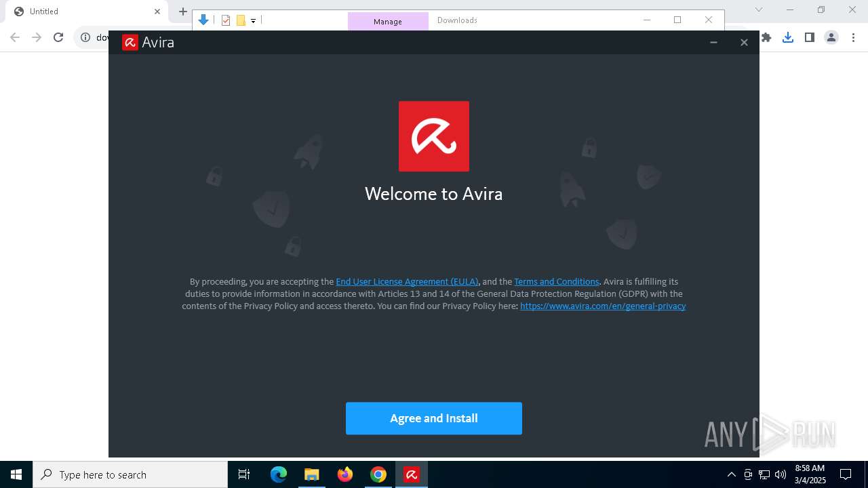Screen dimensions: 868x488
Task: Go forward in Chrome
Action: (x=37, y=37)
